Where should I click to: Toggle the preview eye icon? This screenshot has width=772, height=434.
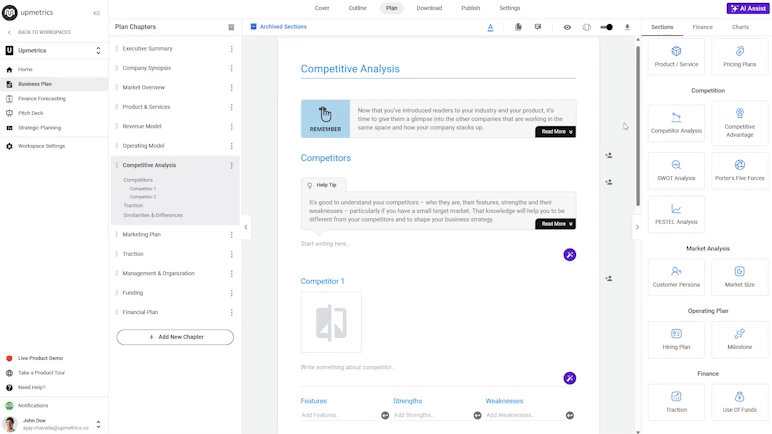click(567, 27)
